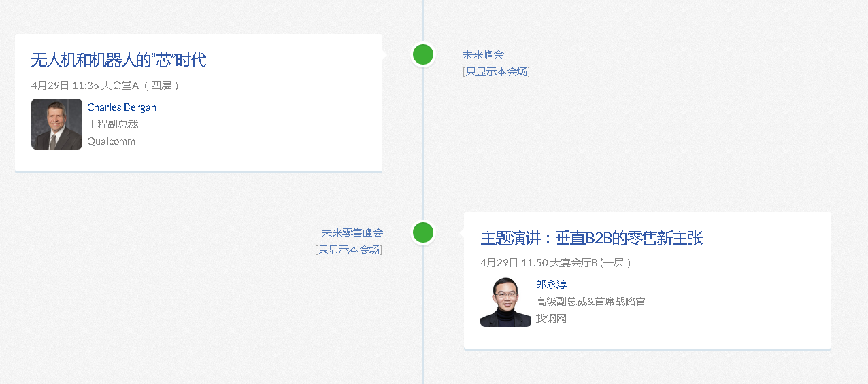Click the green timeline dot beside 未来峰会
Screen dimensions: 868x384
(x=423, y=54)
